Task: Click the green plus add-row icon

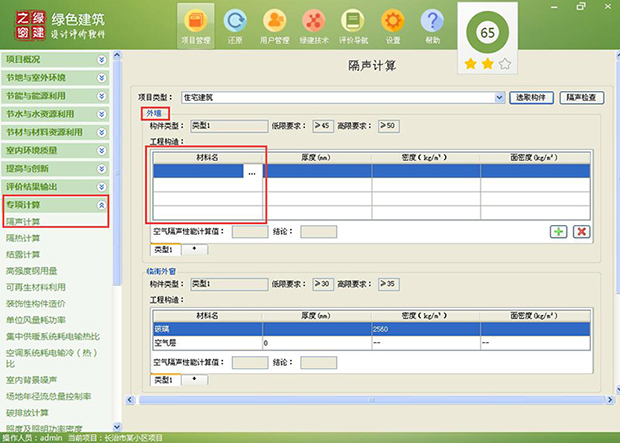Action: (x=558, y=231)
